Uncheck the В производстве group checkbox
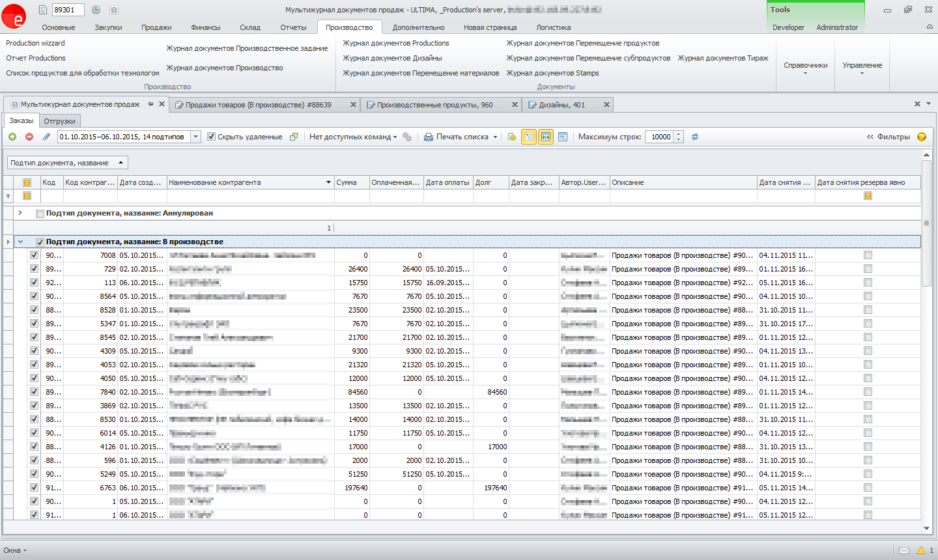Screen dimensions: 938x560 click(x=40, y=242)
